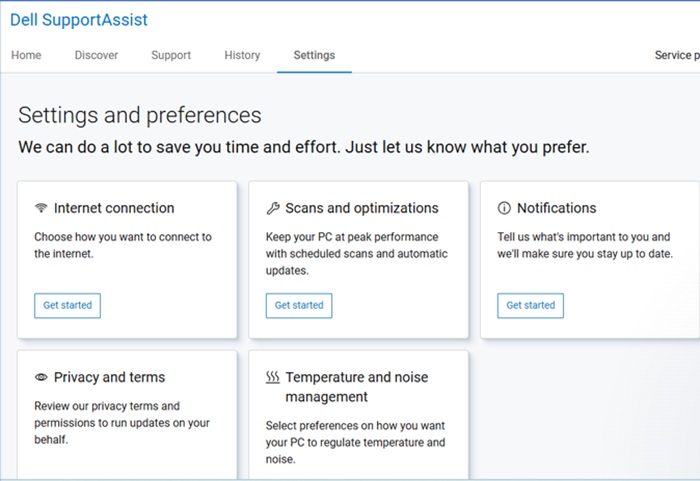The height and width of the screenshot is (481, 700).
Task: Click the 'Choose how you want to connect' description
Action: (x=123, y=245)
